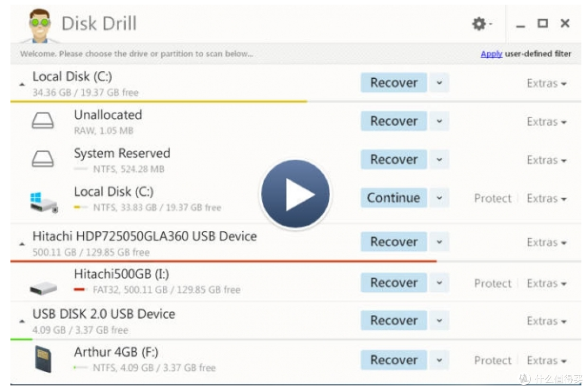
Task: Open Recover options dropdown for Unallocated
Action: (439, 121)
